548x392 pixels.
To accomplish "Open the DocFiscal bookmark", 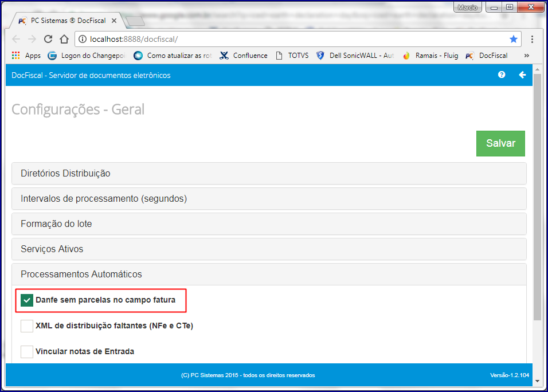I will (x=487, y=56).
